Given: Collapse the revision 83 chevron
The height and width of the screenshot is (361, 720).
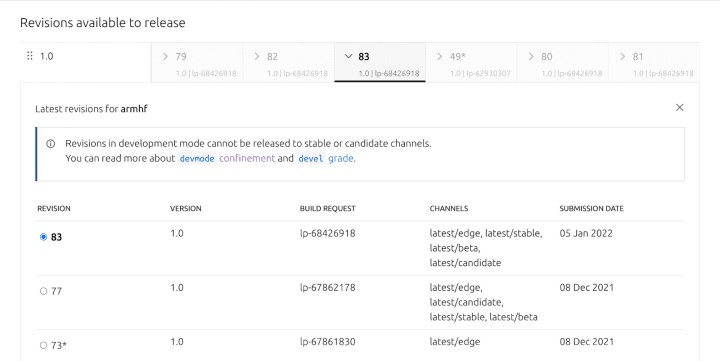Looking at the screenshot, I should point(349,56).
